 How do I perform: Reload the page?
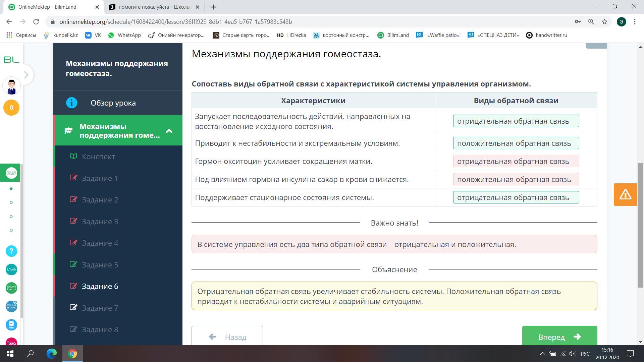(x=36, y=21)
